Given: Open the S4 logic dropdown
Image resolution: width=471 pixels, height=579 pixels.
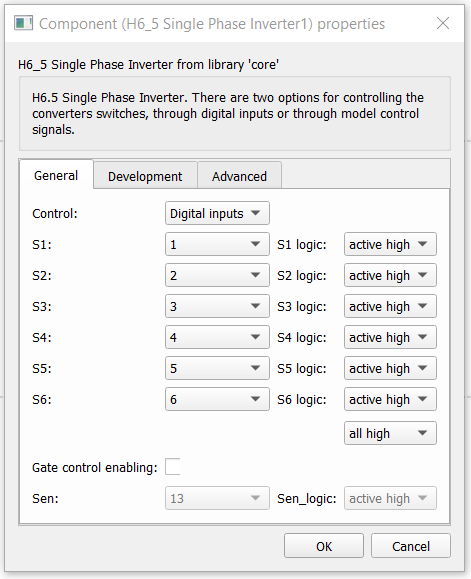Looking at the screenshot, I should tap(390, 337).
